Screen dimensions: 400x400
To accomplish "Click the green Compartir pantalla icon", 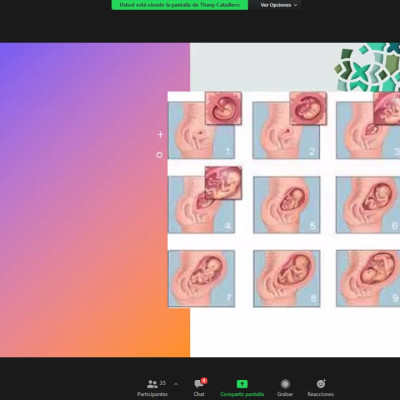I will tap(242, 384).
